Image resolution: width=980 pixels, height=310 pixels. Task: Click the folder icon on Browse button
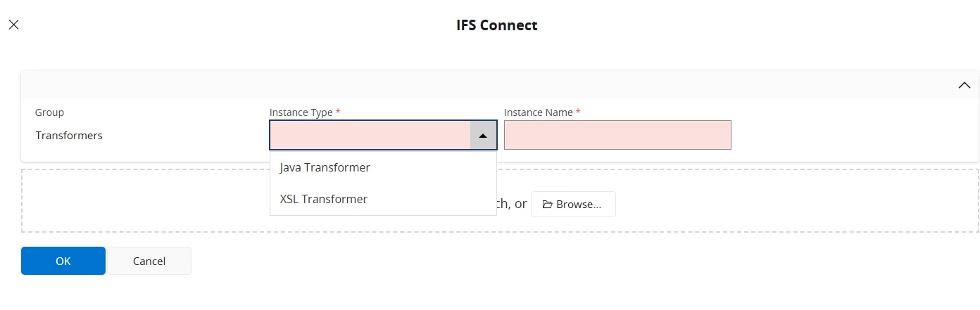[x=546, y=205]
